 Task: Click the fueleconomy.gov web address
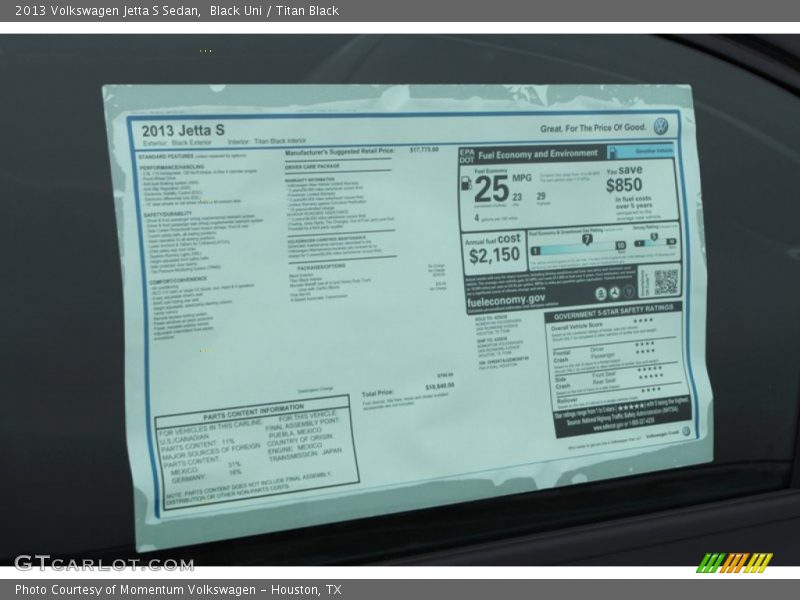click(x=505, y=298)
